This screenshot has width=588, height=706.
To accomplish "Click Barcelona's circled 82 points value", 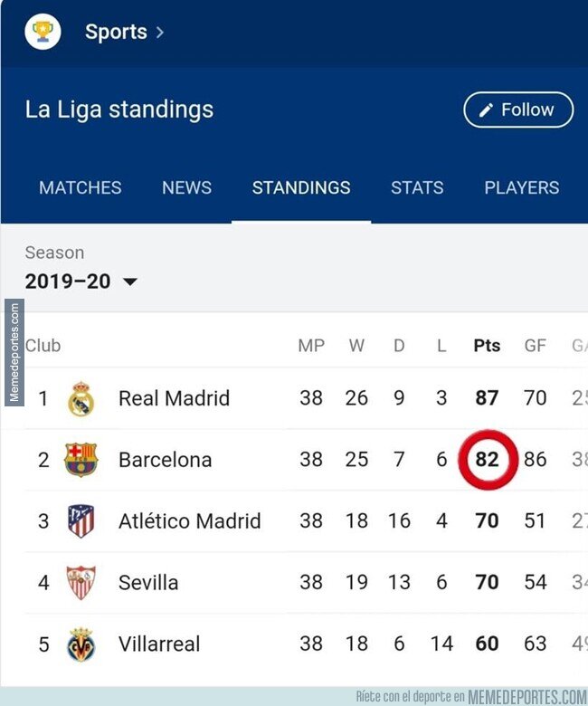I will (x=487, y=460).
